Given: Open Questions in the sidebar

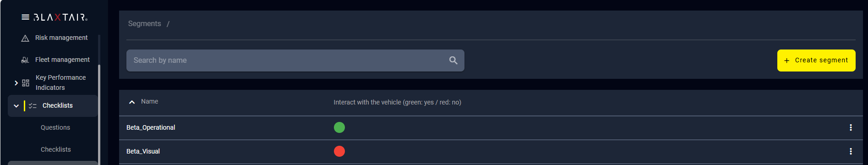Looking at the screenshot, I should (55, 127).
